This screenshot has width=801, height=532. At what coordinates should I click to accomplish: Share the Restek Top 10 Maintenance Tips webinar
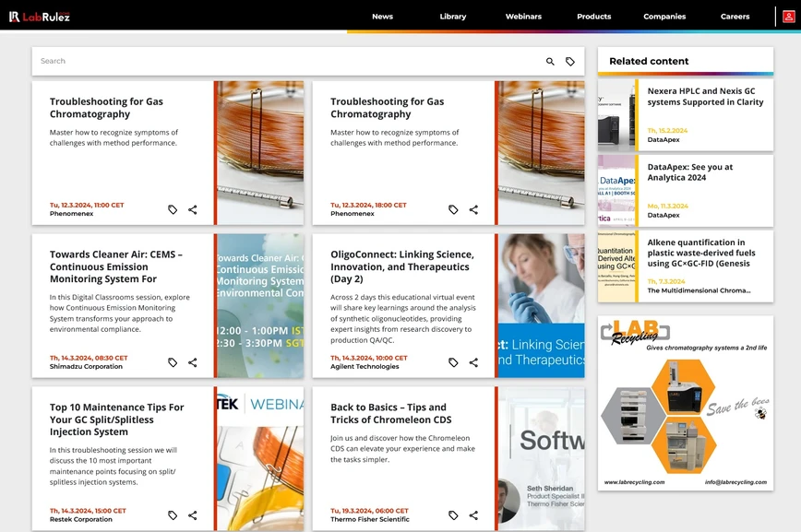(x=193, y=515)
